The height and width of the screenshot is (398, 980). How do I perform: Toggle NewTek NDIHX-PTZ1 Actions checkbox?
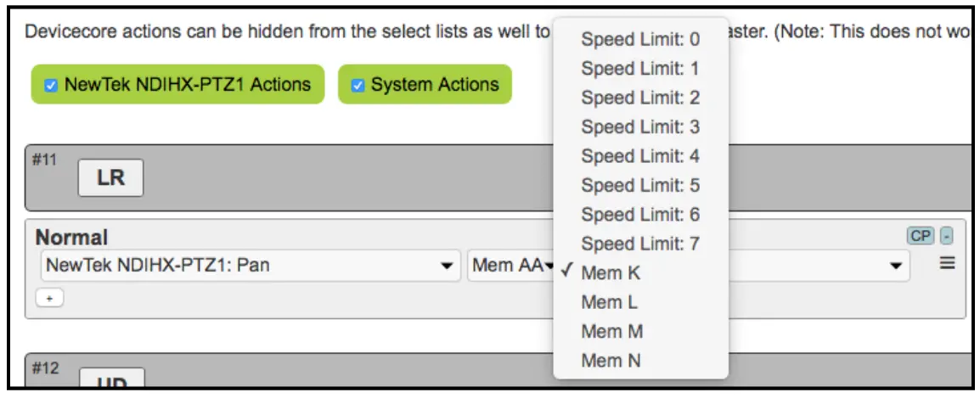[52, 85]
